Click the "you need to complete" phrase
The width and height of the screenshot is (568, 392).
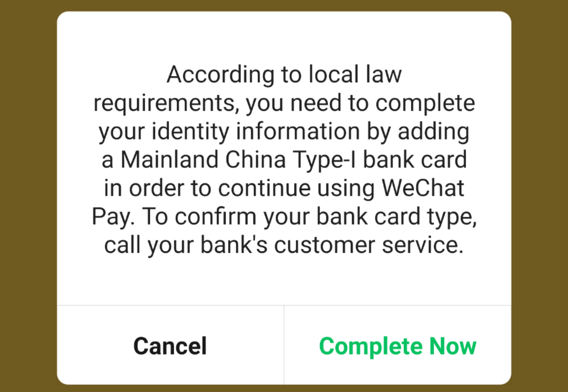coord(361,103)
